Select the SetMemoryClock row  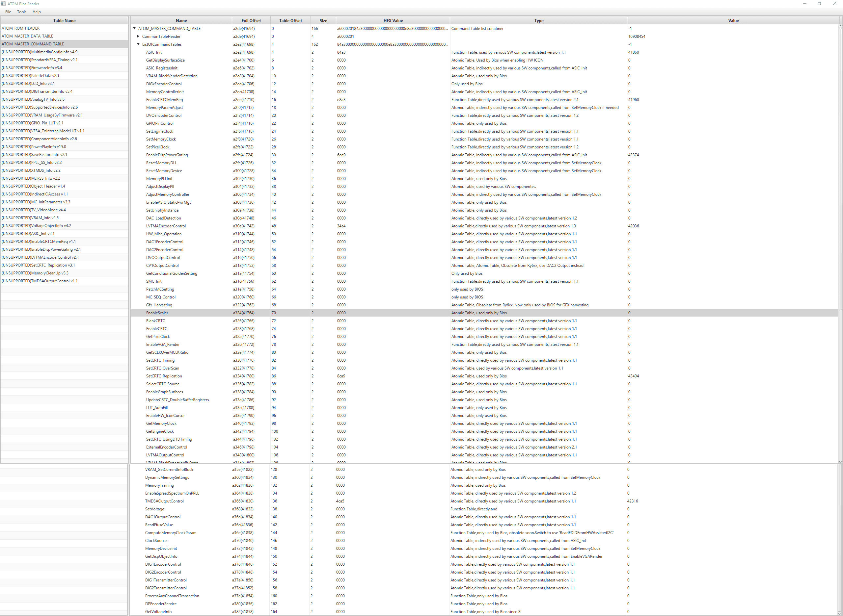(484, 139)
